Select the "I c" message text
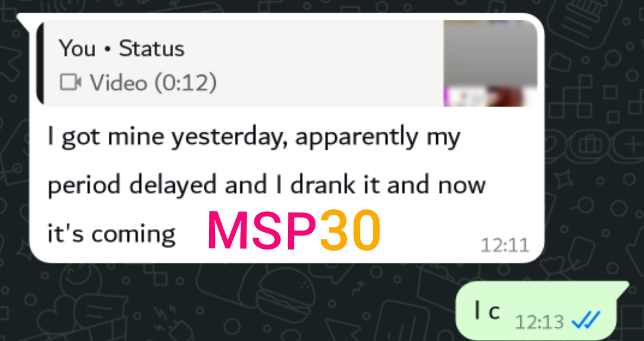644x341 pixels. [487, 311]
